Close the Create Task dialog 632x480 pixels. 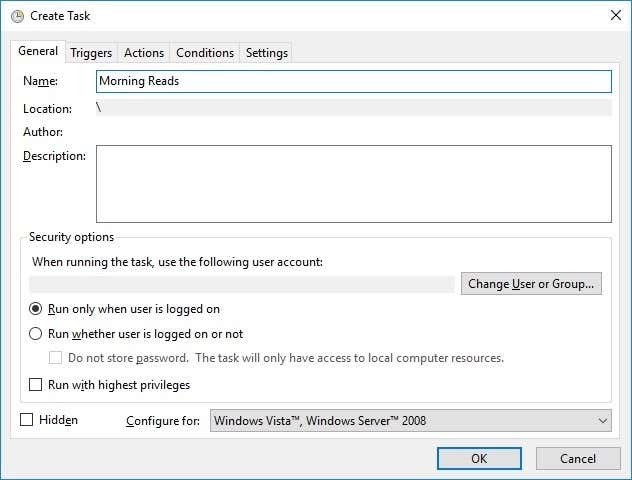click(615, 16)
